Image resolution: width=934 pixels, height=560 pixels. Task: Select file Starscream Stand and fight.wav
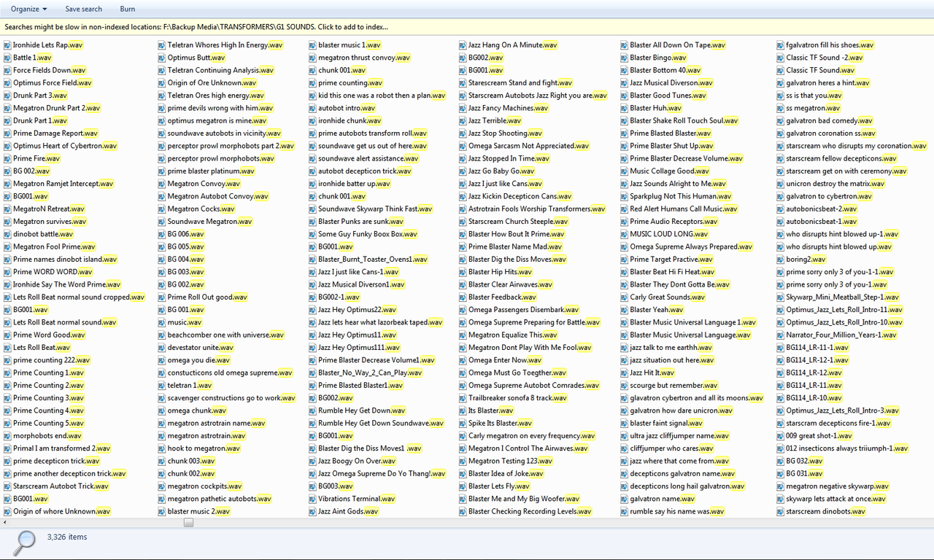click(x=520, y=83)
